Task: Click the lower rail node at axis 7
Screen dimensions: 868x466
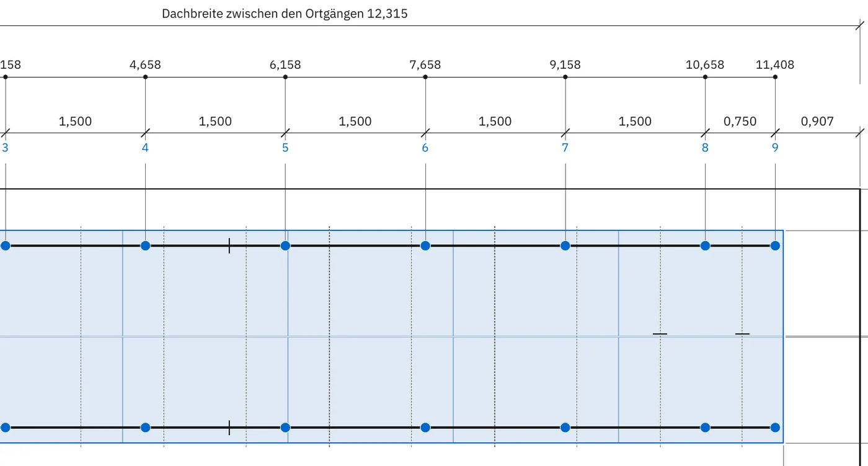Action: click(x=565, y=428)
